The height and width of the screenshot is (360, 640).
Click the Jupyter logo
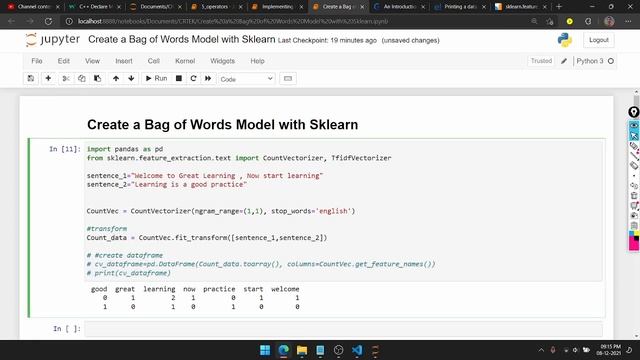pos(52,40)
